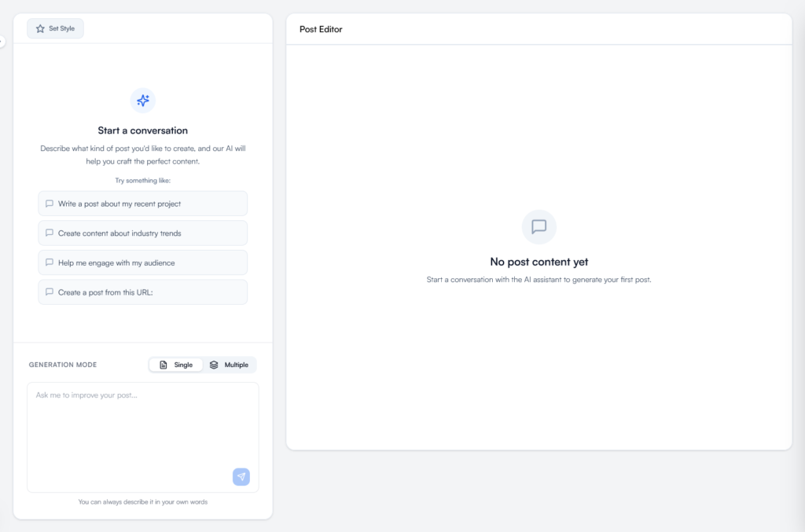Viewport: 805px width, 532px height.
Task: Click chat icon next to industry trends suggestion
Action: [x=50, y=233]
